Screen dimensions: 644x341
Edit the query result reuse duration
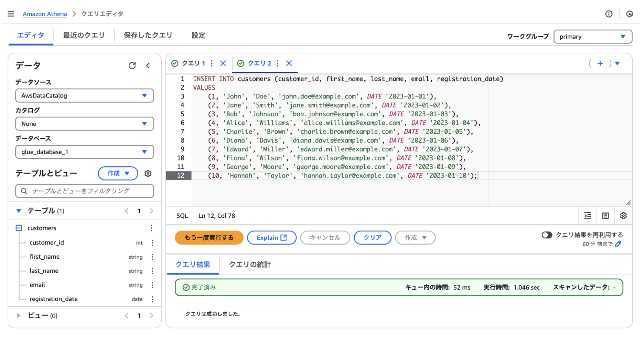[618, 244]
